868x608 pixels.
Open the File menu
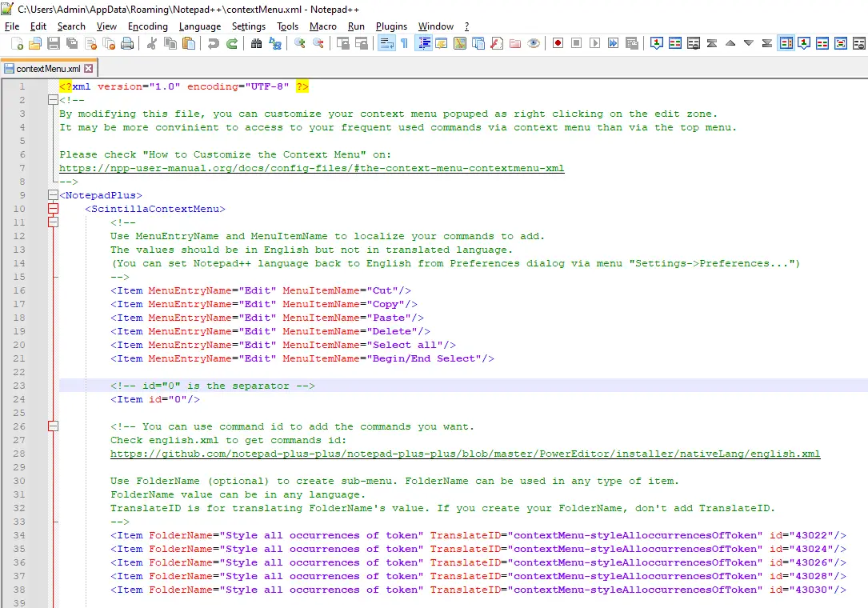[12, 26]
